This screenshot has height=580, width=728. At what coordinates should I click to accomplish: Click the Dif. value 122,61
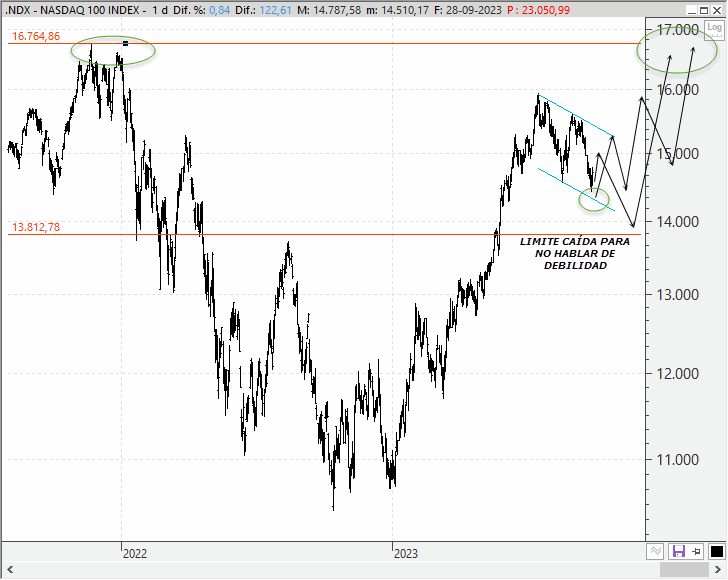(x=276, y=10)
